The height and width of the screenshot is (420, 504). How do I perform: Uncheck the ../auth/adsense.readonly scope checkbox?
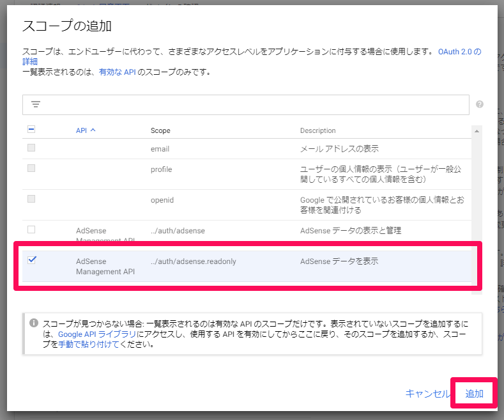click(32, 260)
